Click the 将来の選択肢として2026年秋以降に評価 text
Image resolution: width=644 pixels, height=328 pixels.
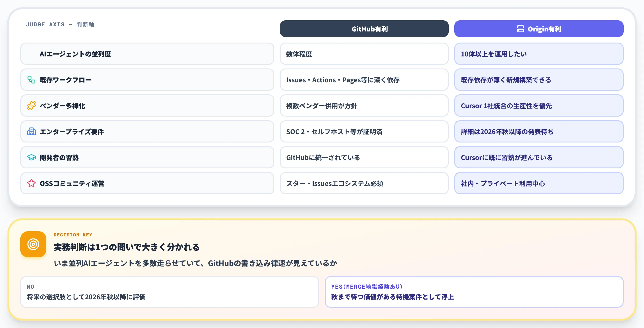tap(86, 297)
